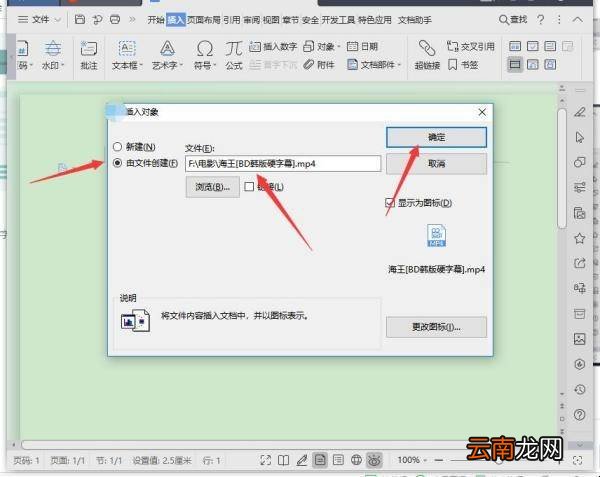Image resolution: width=600 pixels, height=477 pixels.
Task: Click the Undo icon next to Save
Action: click(97, 19)
